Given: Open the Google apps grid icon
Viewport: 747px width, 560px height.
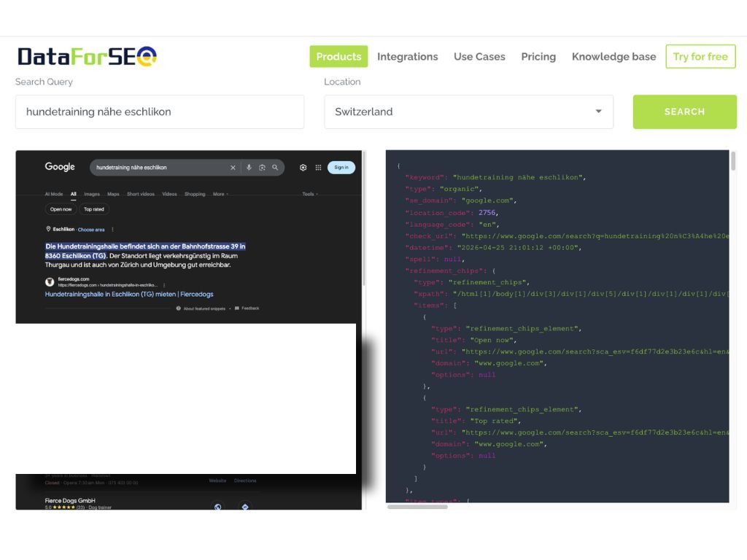Looking at the screenshot, I should [318, 168].
